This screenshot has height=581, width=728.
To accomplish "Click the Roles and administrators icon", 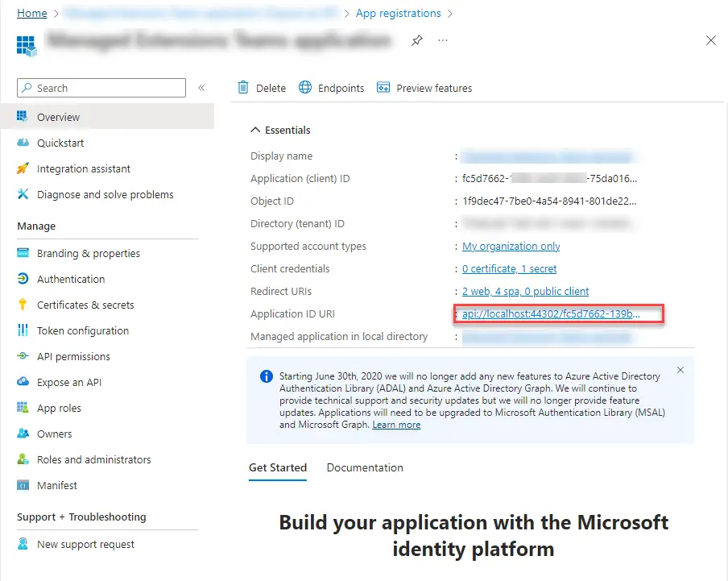I will [x=23, y=459].
